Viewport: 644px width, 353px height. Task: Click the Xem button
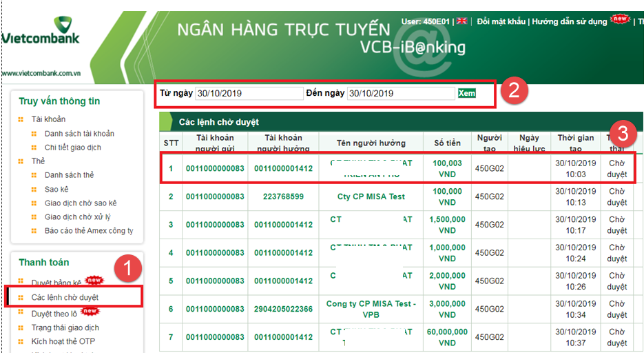tap(467, 93)
